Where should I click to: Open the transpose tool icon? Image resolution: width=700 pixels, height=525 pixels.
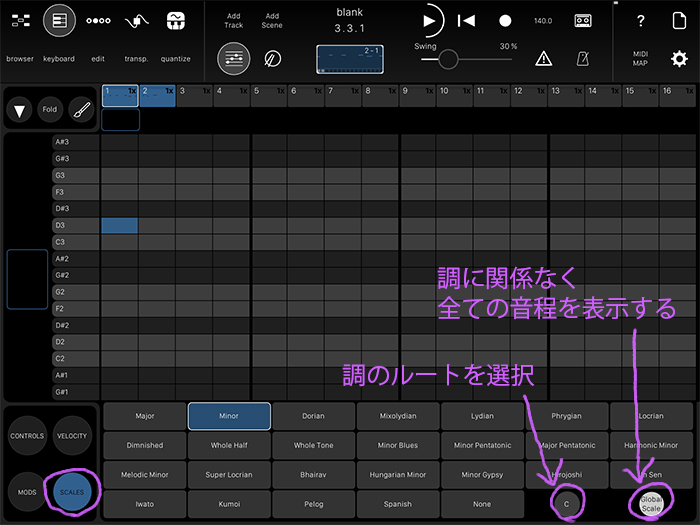click(x=137, y=21)
